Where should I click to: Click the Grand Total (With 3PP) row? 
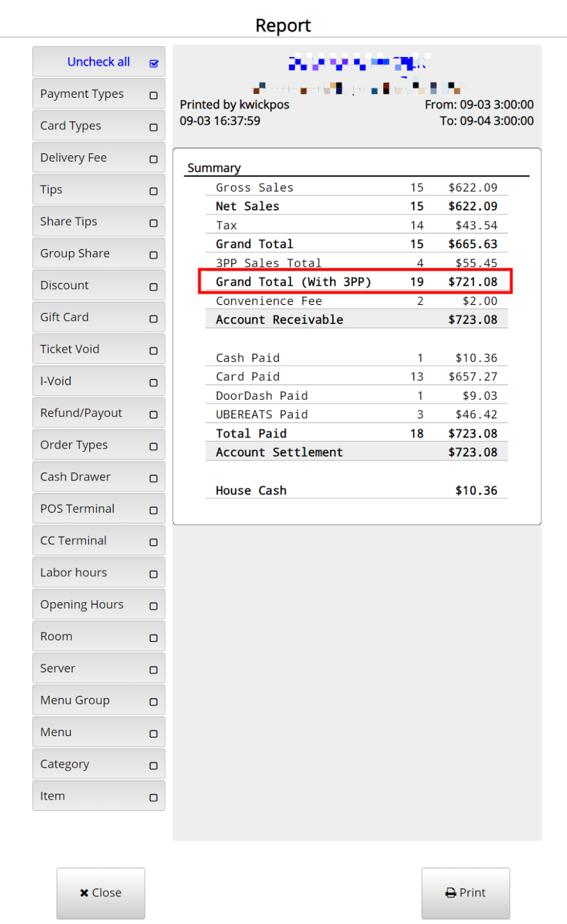point(356,282)
